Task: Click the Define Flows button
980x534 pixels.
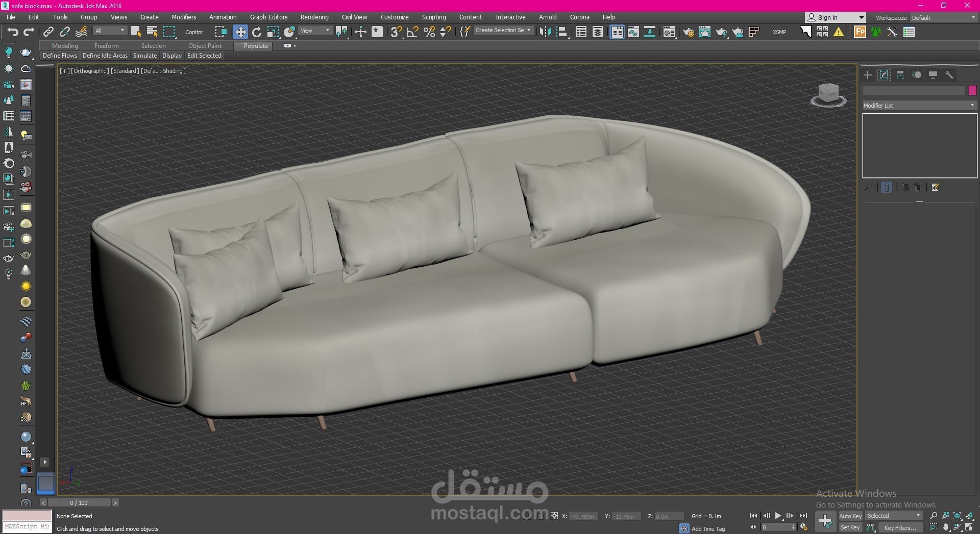Action: point(60,56)
